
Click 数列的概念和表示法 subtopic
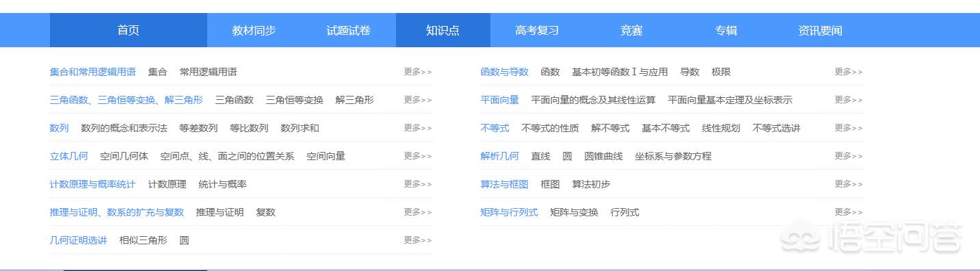coord(124,127)
